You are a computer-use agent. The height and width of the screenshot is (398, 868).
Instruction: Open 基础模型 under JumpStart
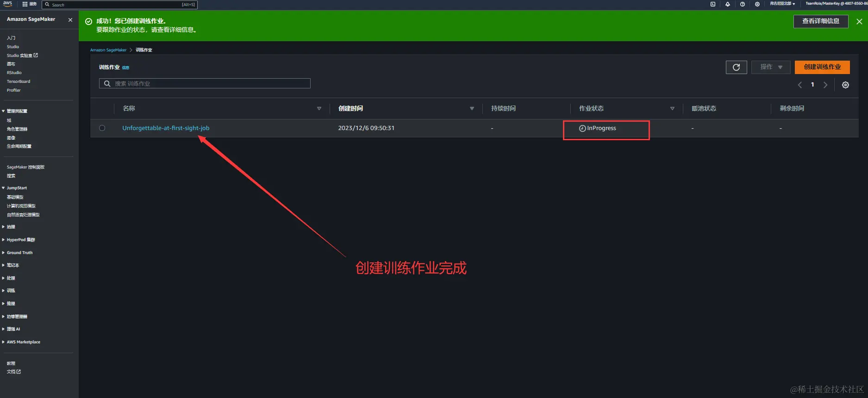[x=15, y=197]
